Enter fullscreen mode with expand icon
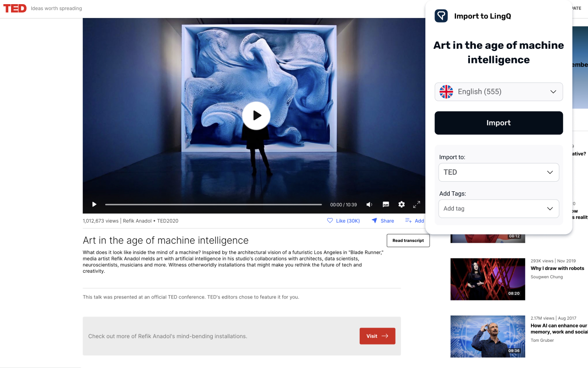This screenshot has width=588, height=368. pyautogui.click(x=417, y=204)
